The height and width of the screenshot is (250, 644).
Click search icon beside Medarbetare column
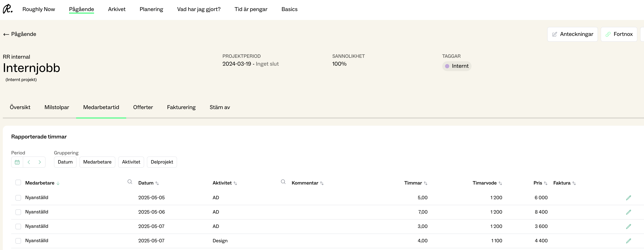coord(130,182)
